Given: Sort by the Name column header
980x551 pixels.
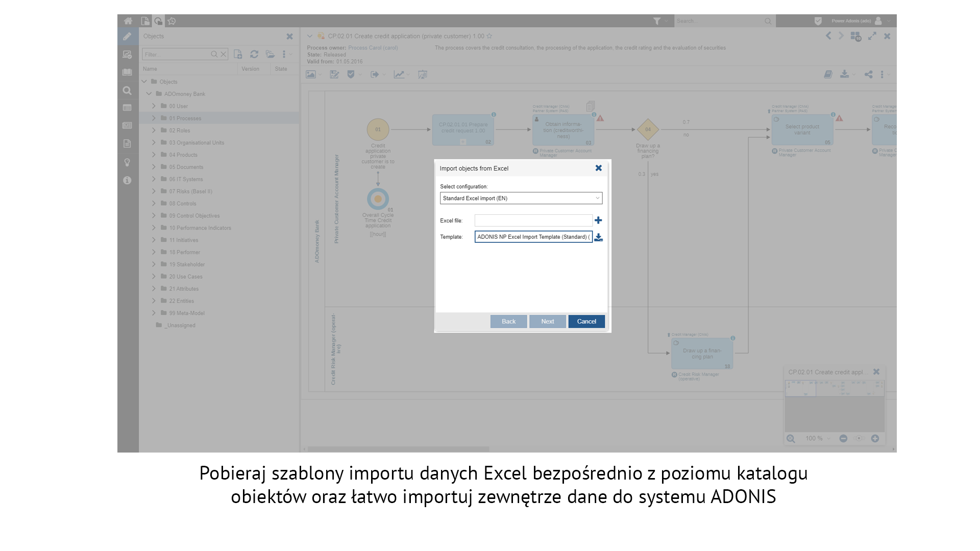Looking at the screenshot, I should pyautogui.click(x=150, y=69).
